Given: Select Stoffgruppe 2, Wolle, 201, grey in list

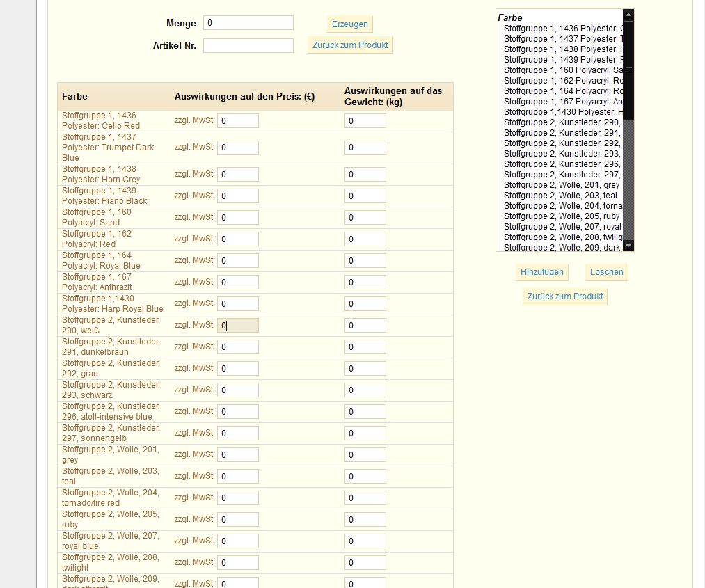Looking at the screenshot, I should coord(562,185).
